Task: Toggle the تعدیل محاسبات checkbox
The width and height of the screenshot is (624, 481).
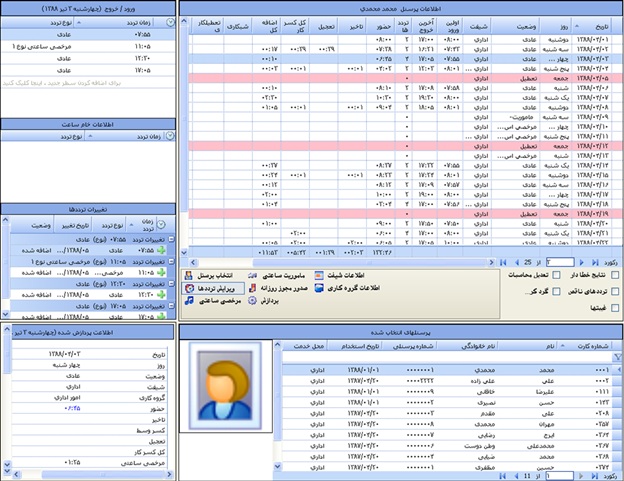Action: tap(556, 275)
